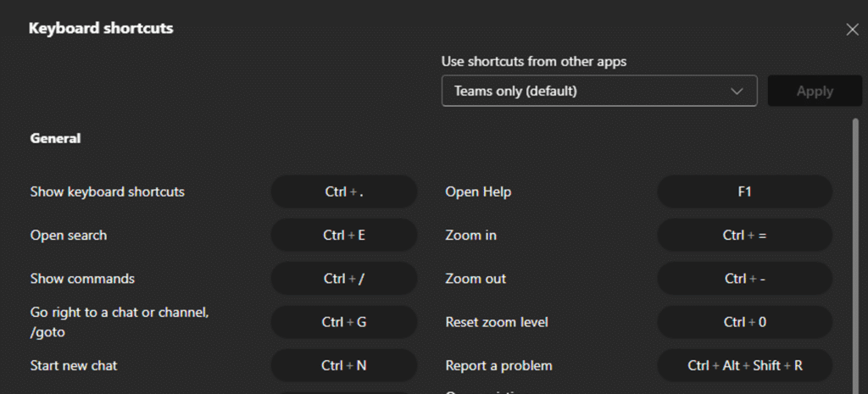This screenshot has width=868, height=394.
Task: Select the 'Report a problem' label
Action: tap(498, 366)
